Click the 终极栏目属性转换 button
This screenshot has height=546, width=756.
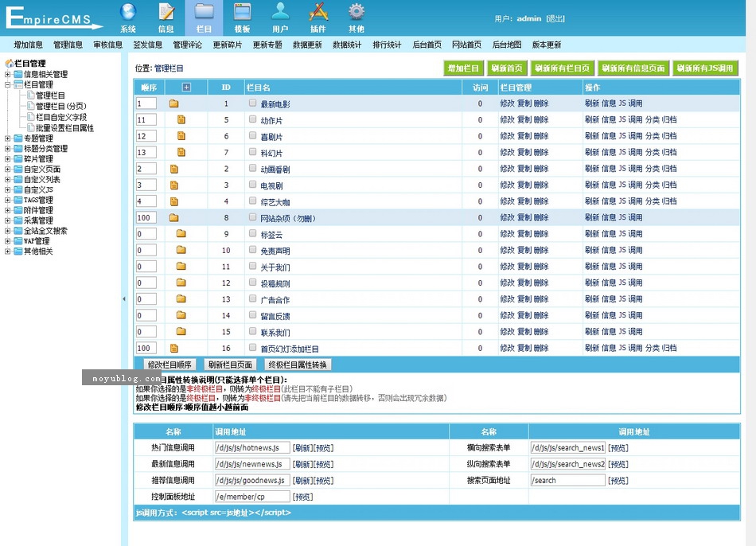coord(298,365)
